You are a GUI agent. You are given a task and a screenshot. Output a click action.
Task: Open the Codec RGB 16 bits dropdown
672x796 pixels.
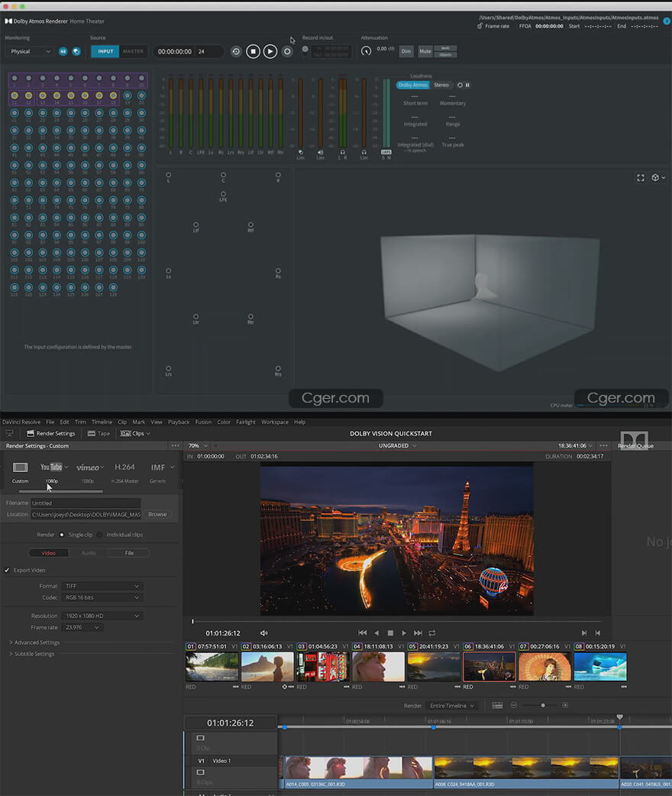pos(102,597)
